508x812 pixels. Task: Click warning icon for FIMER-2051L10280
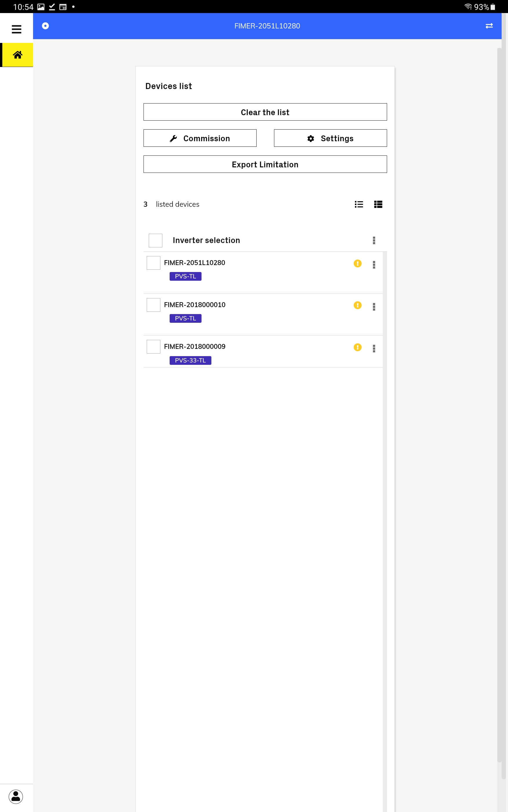click(x=358, y=263)
